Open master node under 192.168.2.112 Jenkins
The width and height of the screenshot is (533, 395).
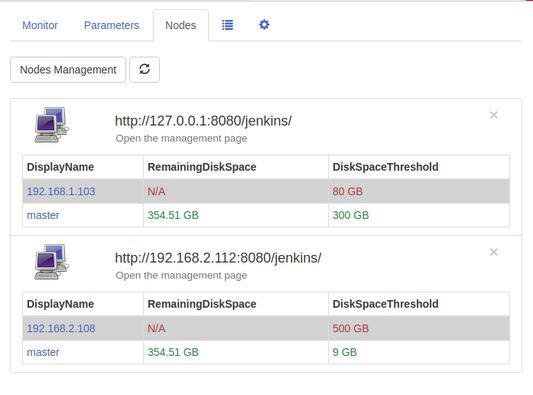pos(43,352)
